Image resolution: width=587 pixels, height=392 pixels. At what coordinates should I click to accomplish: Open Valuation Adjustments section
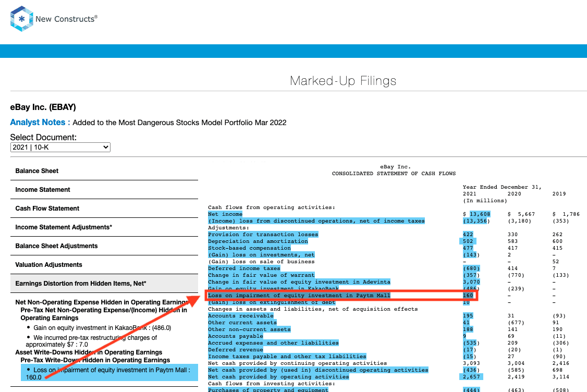[x=48, y=265]
